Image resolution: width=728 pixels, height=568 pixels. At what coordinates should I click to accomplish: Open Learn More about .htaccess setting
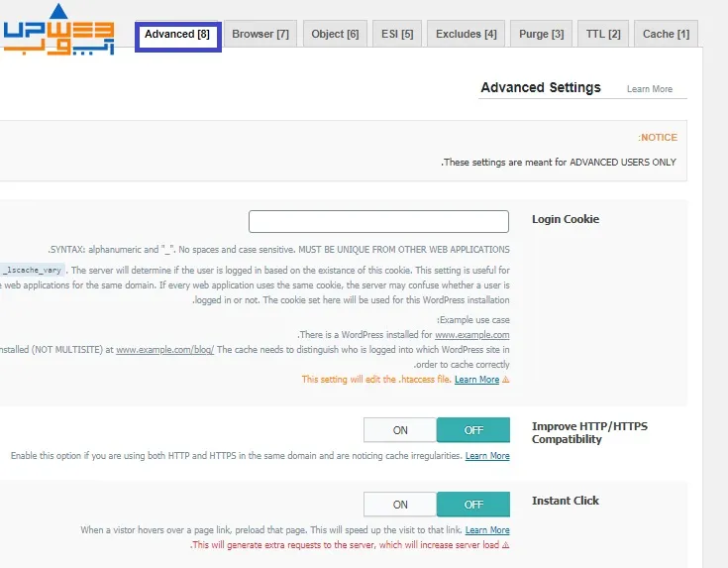[x=476, y=380]
